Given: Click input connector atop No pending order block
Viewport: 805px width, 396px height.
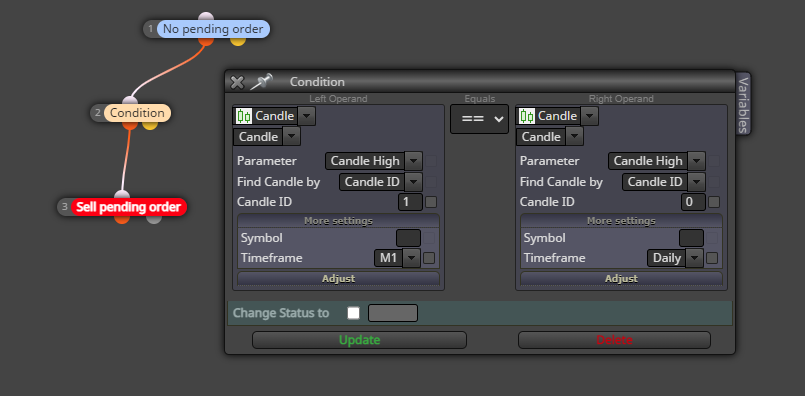Looking at the screenshot, I should coord(206,16).
